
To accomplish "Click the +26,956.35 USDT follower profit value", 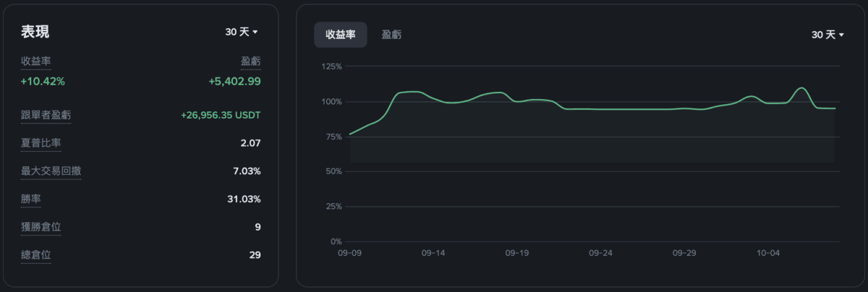I will 221,115.
